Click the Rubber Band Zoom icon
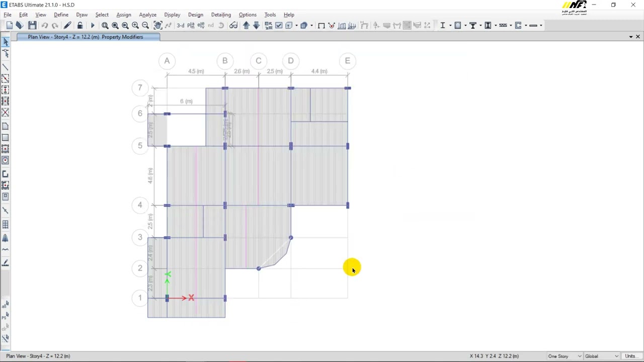Viewport: 644px width, 362px height. tap(105, 25)
